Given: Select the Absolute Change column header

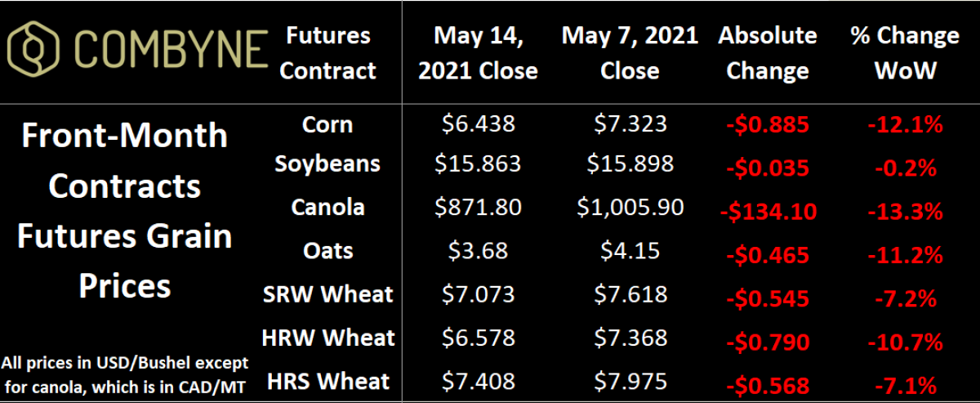Looking at the screenshot, I should coord(768,53).
